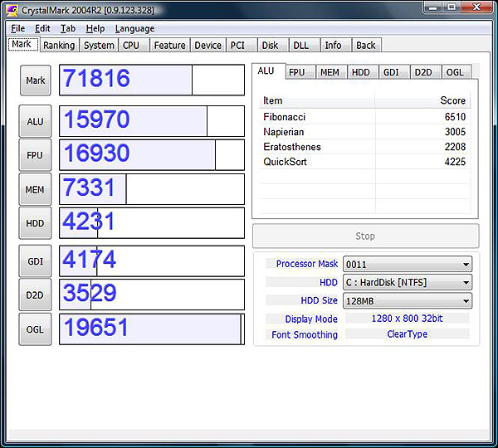Click the HDD score bar 4231
498x448 pixels.
pyautogui.click(x=152, y=223)
